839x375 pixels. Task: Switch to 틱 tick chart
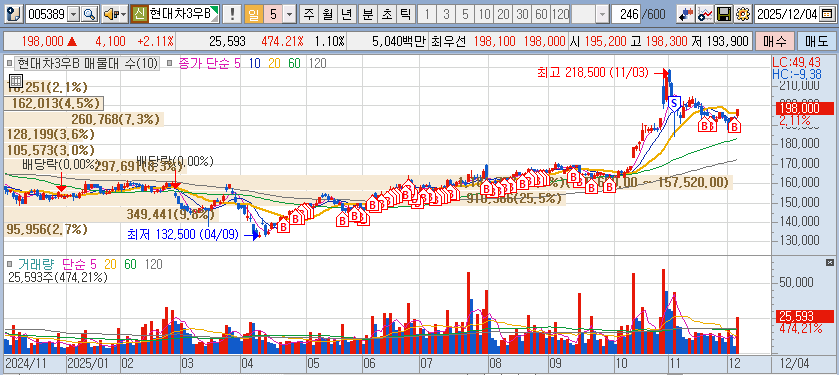click(405, 14)
